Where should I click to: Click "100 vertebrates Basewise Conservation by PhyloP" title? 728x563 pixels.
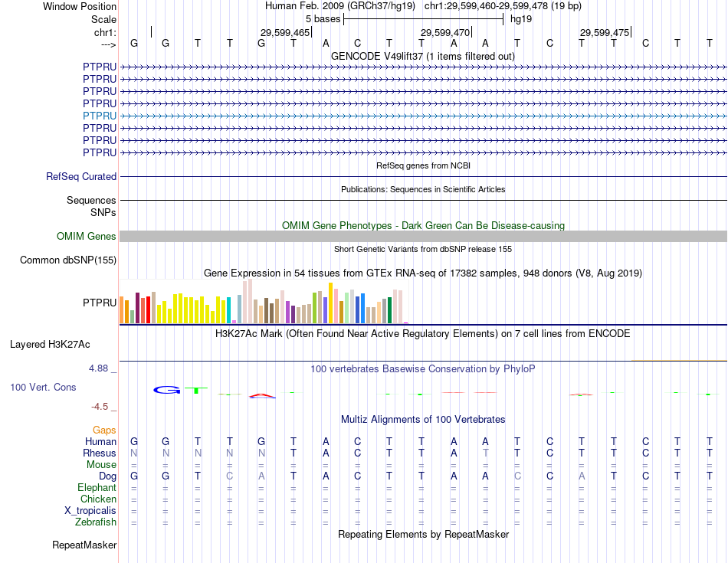423,369
